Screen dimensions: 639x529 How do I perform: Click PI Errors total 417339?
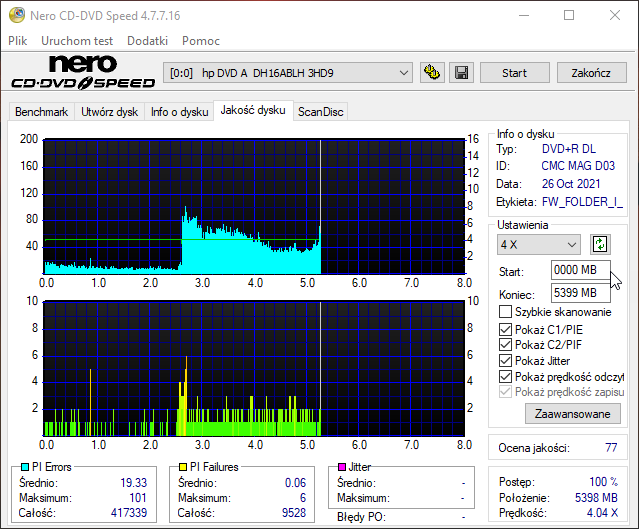coord(129,513)
